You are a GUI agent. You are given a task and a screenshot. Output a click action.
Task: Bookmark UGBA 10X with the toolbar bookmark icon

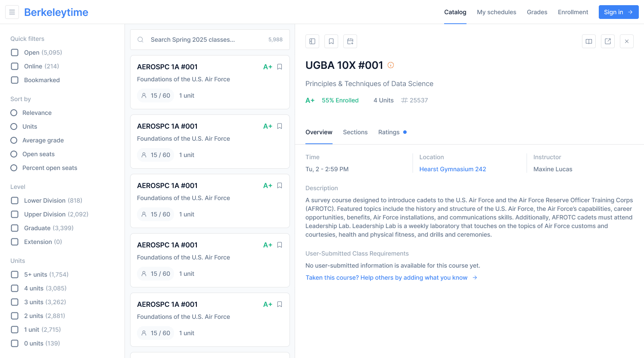331,41
